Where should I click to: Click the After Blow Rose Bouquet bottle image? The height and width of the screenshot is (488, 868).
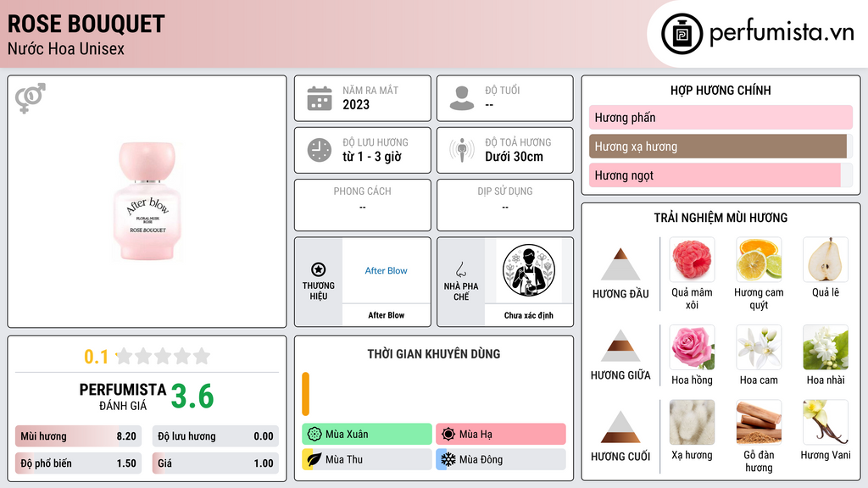point(147,202)
